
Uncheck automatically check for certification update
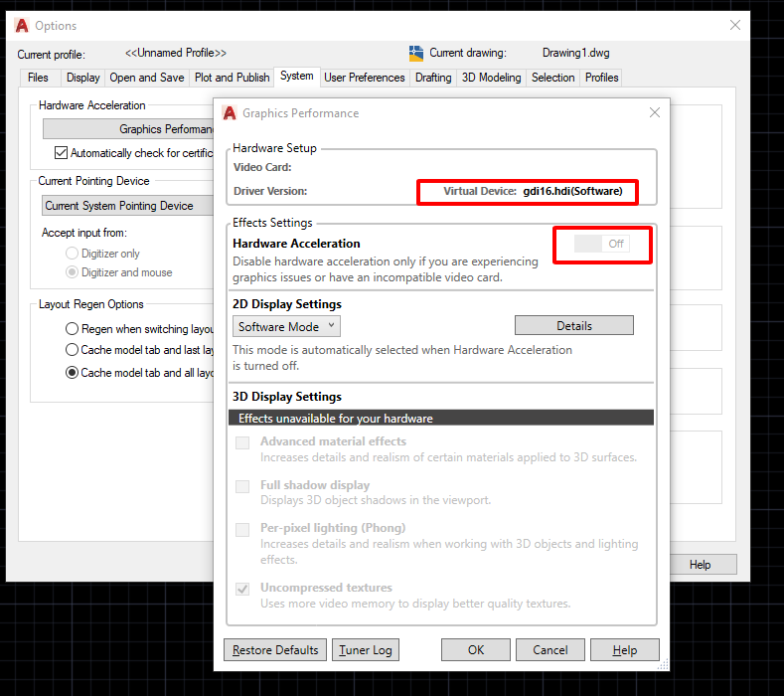tap(62, 153)
